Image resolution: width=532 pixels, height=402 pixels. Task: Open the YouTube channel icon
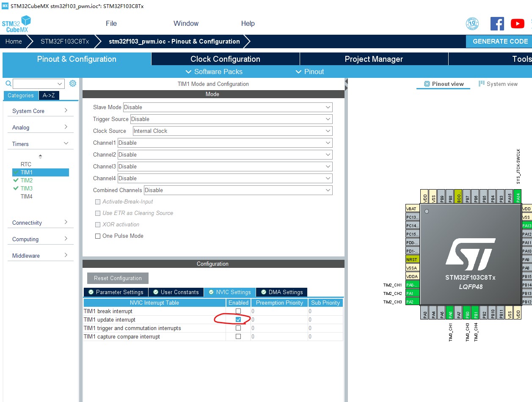click(517, 24)
